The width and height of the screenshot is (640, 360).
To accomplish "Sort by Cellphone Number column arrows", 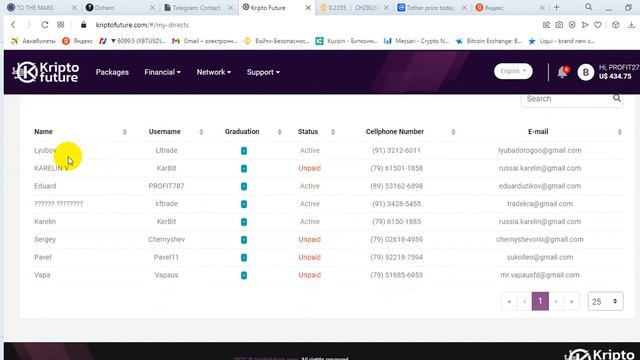I will tap(453, 132).
